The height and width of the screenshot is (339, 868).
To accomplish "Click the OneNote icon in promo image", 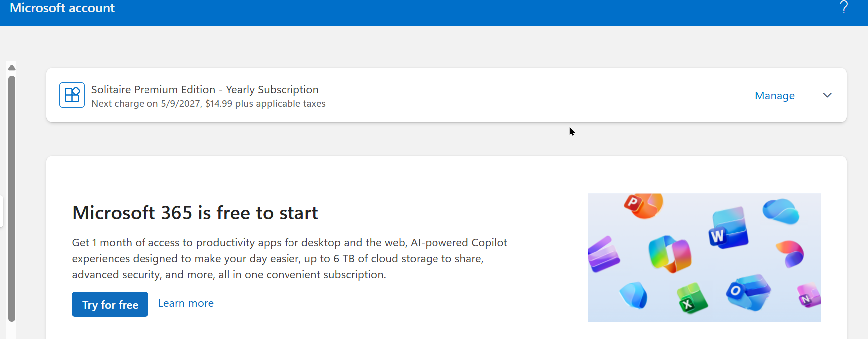I will (x=809, y=295).
